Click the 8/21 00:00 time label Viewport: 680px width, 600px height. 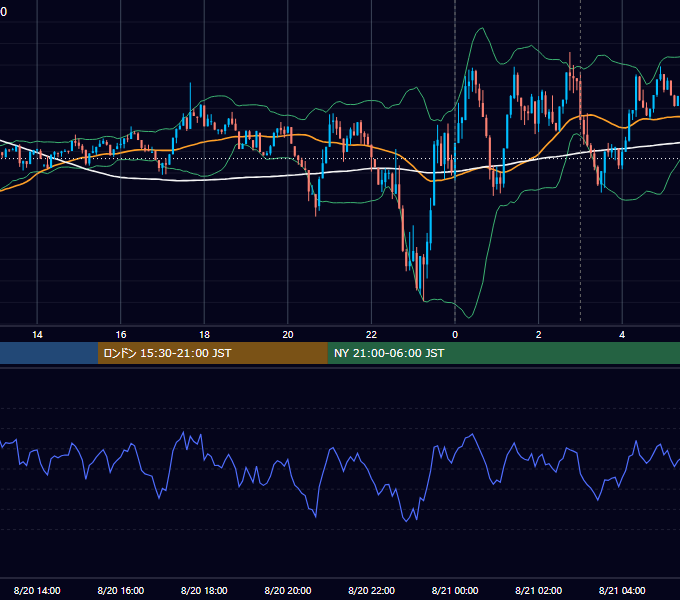455,590
